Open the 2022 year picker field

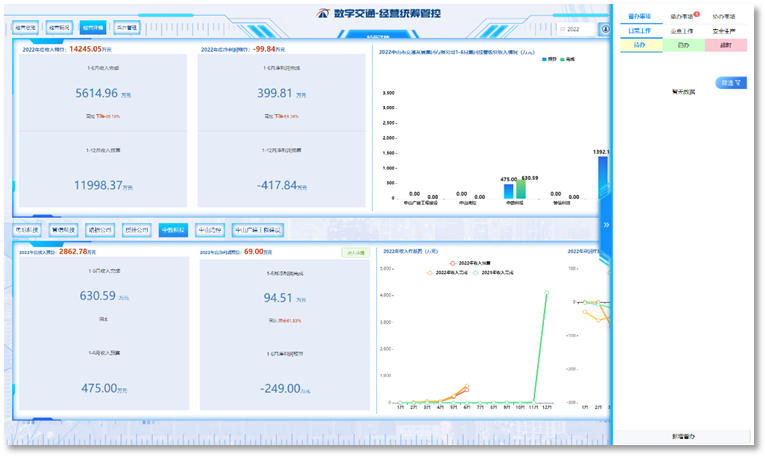click(576, 29)
